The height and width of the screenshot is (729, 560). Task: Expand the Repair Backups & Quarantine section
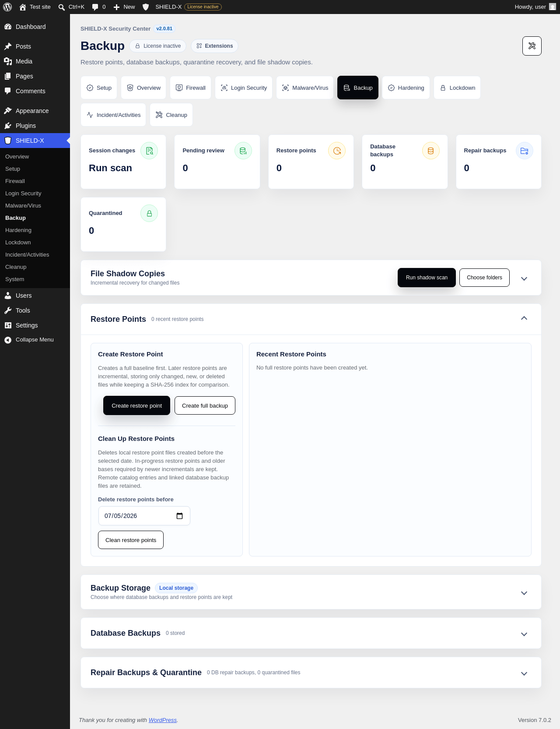tap(524, 673)
